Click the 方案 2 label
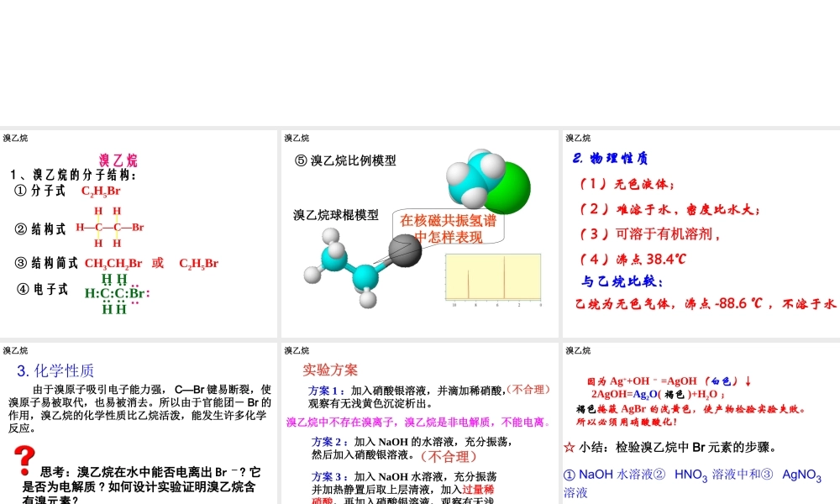 click(329, 442)
